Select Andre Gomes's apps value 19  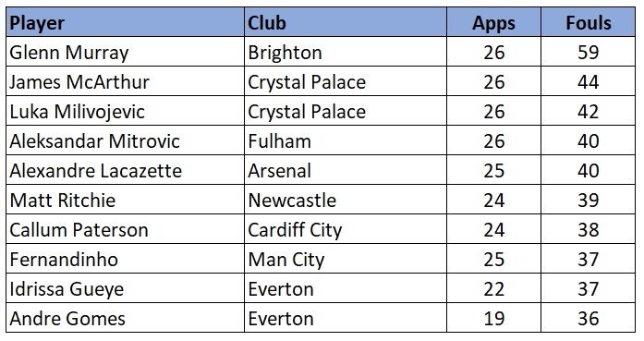tap(493, 318)
